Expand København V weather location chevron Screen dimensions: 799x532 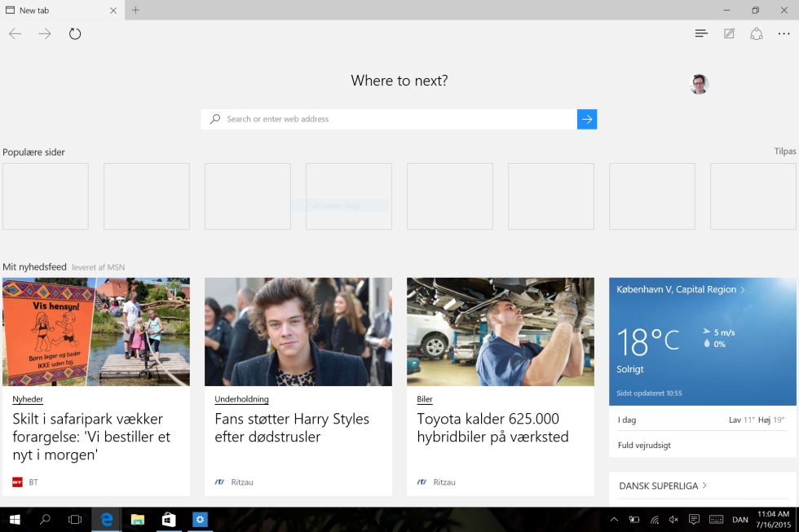pos(743,289)
